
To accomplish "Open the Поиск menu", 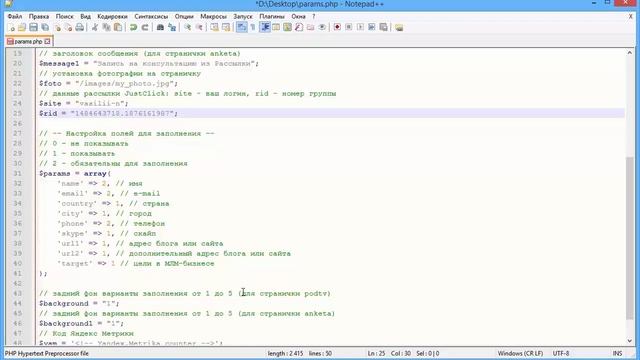I will click(64, 16).
